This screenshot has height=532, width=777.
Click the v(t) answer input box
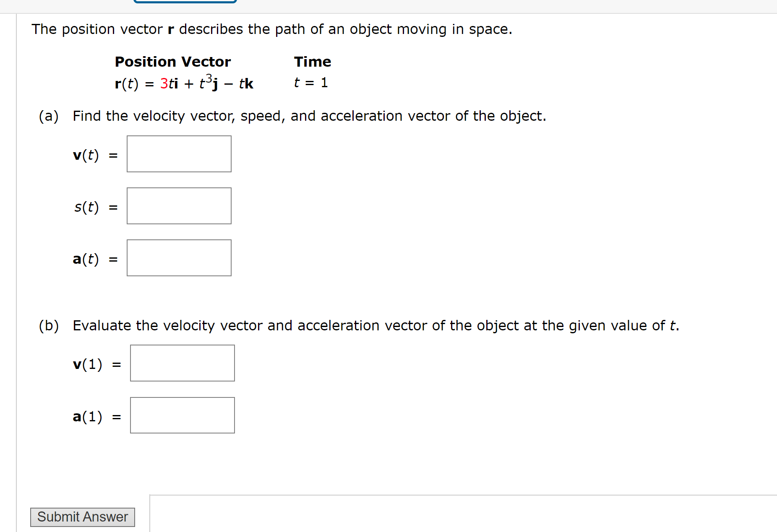click(178, 153)
